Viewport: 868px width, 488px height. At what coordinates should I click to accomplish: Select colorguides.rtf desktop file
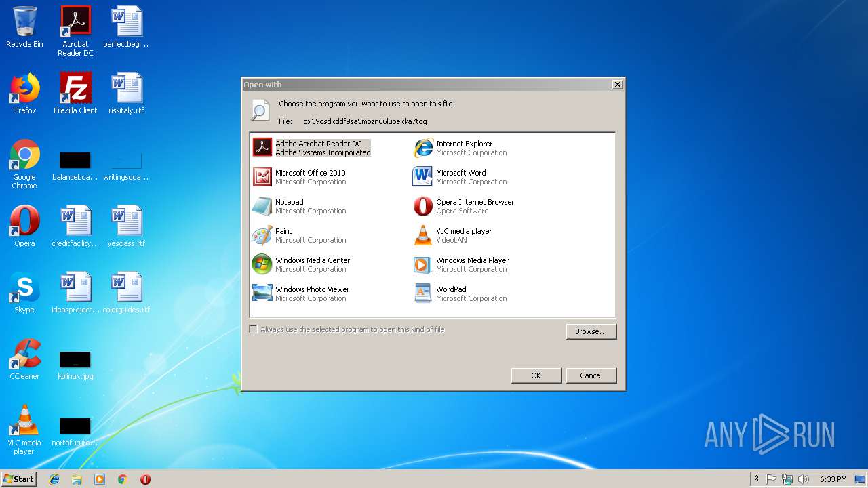[x=126, y=293]
